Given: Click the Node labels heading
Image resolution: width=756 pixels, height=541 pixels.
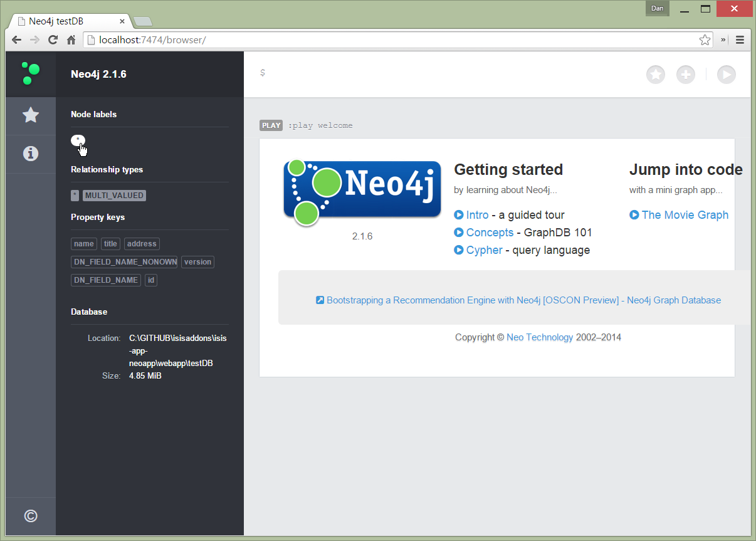Looking at the screenshot, I should [93, 115].
